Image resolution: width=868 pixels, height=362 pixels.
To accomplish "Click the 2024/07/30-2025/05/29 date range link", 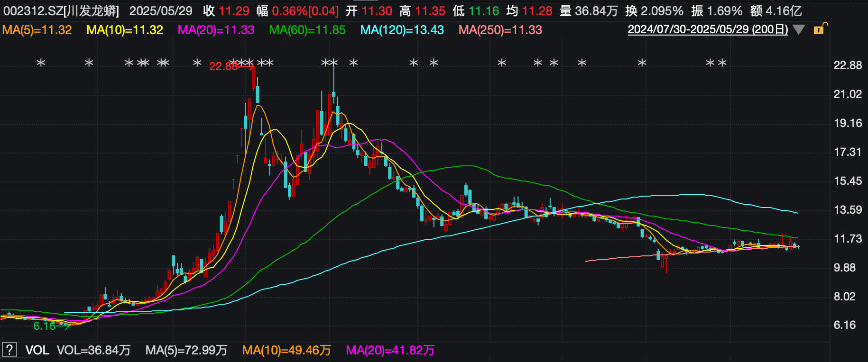I will pos(708,29).
